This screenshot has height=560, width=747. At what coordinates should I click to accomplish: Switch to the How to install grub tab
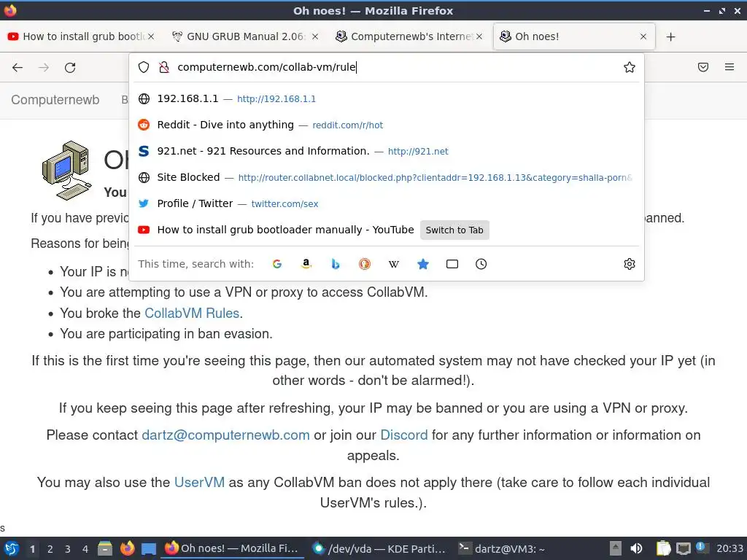coord(80,36)
